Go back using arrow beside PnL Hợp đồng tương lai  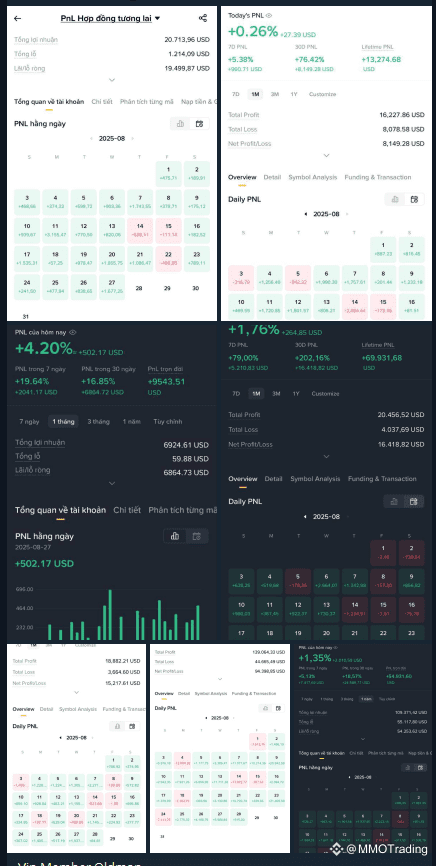[18, 18]
